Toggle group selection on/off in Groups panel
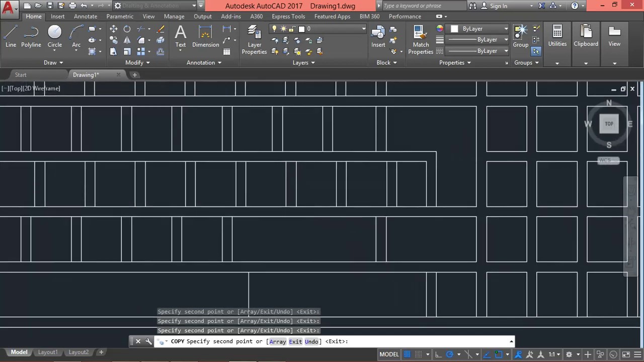Viewport: 644px width, 362px height. tap(536, 51)
